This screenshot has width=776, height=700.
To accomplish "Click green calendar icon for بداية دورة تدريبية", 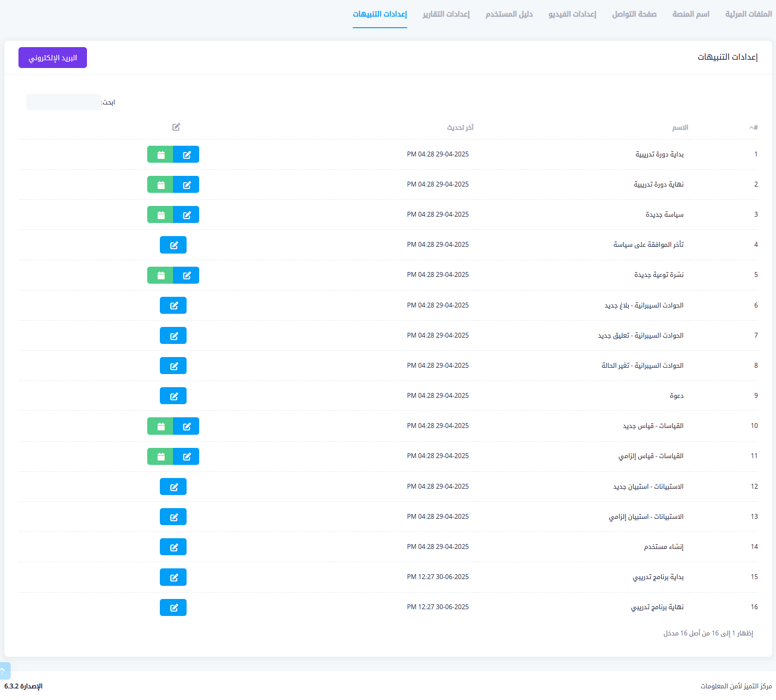I will coord(160,154).
